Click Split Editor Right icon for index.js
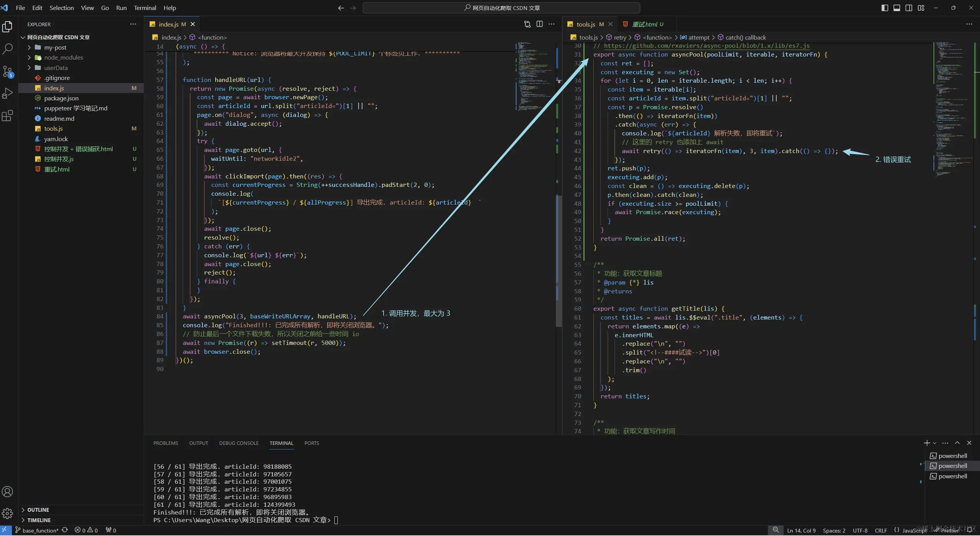Image resolution: width=980 pixels, height=536 pixels. pyautogui.click(x=540, y=24)
